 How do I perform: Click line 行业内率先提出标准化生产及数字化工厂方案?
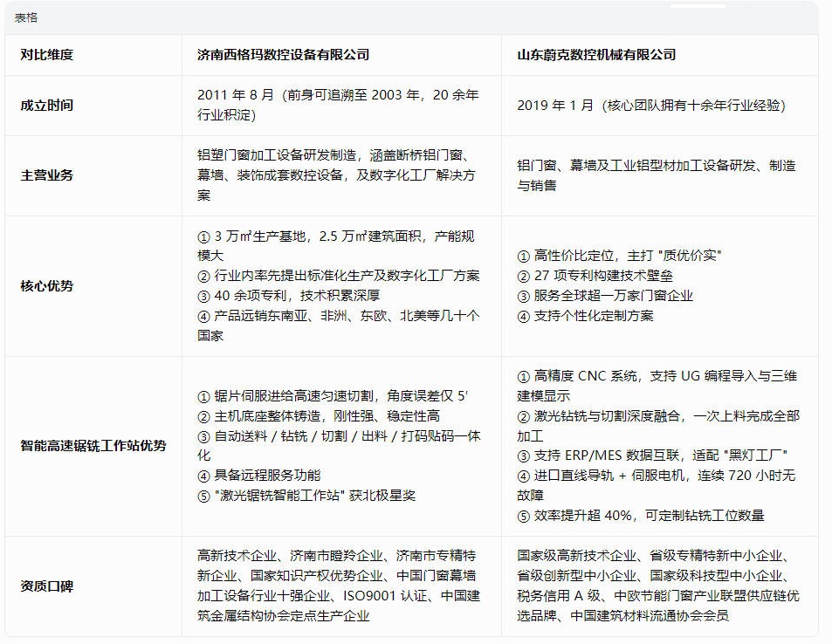tap(338, 276)
